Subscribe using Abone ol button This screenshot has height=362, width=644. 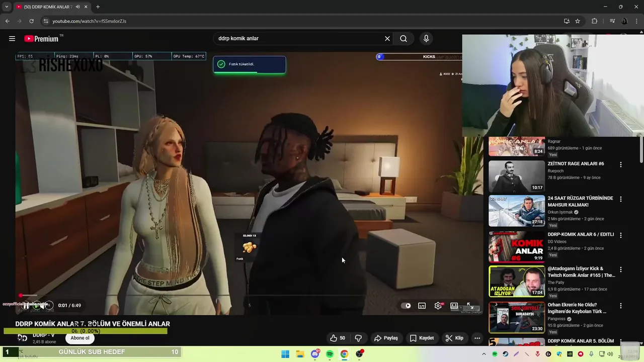(x=80, y=338)
